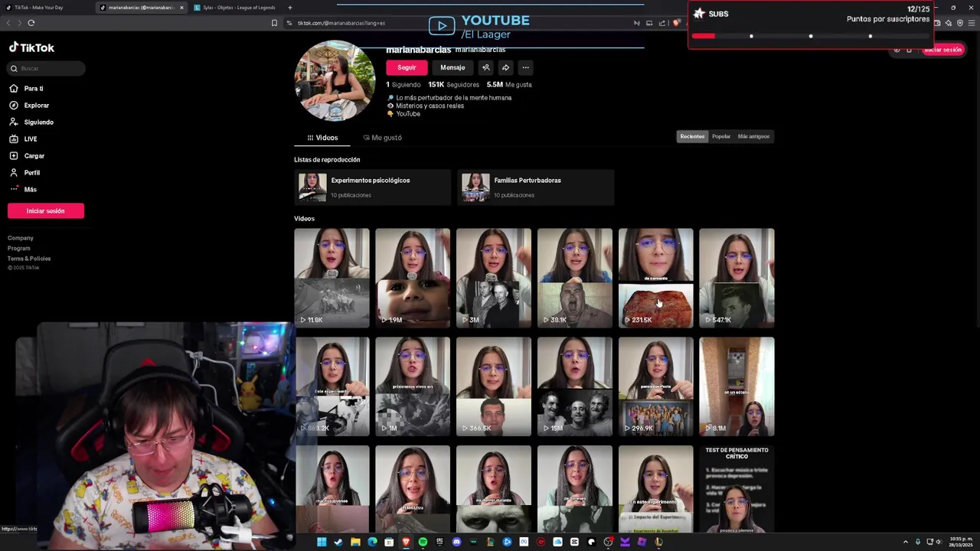Select the Recientes sort option
Viewport: 980px width, 551px height.
pos(692,136)
